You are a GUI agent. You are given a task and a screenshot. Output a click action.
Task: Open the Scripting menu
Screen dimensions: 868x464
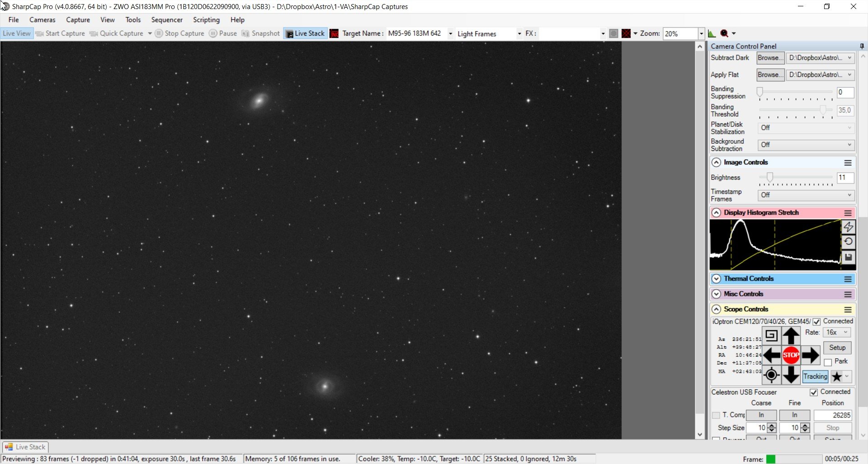point(206,20)
